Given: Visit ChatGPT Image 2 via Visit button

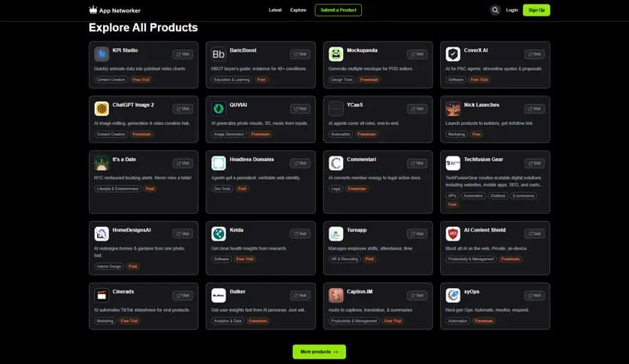Looking at the screenshot, I should pyautogui.click(x=183, y=108).
